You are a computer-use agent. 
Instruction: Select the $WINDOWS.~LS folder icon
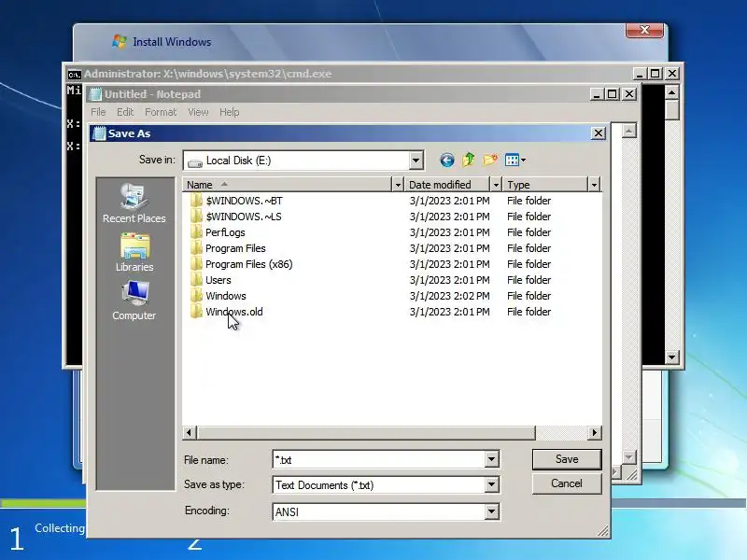[196, 217]
